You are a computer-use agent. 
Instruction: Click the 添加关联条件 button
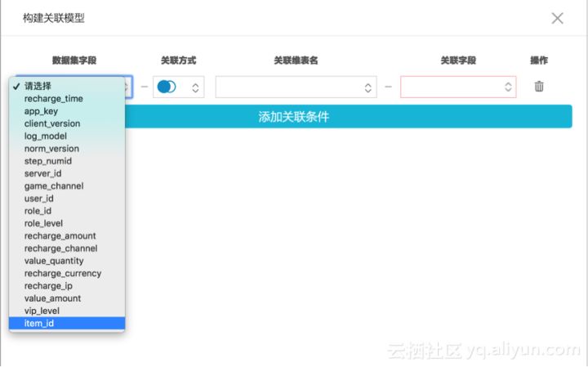pyautogui.click(x=294, y=117)
